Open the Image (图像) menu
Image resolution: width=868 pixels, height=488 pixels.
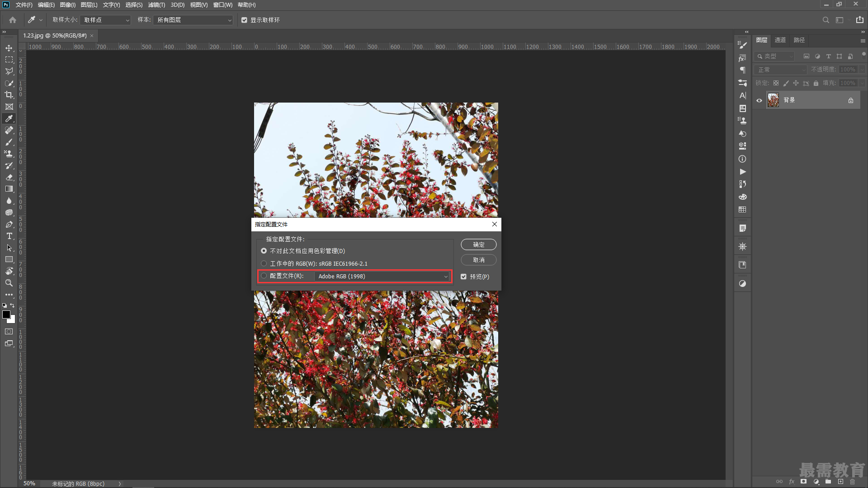68,5
